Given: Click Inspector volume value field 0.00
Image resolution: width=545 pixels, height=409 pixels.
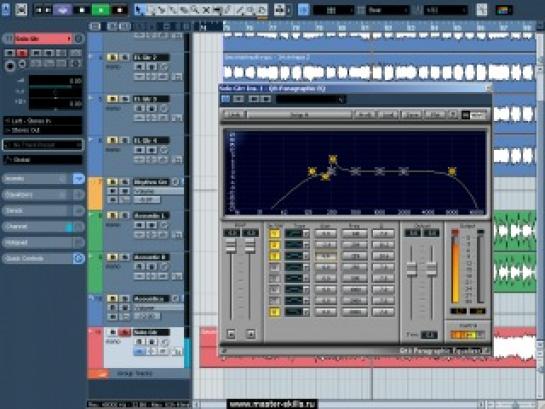Looking at the screenshot, I should click(56, 81).
